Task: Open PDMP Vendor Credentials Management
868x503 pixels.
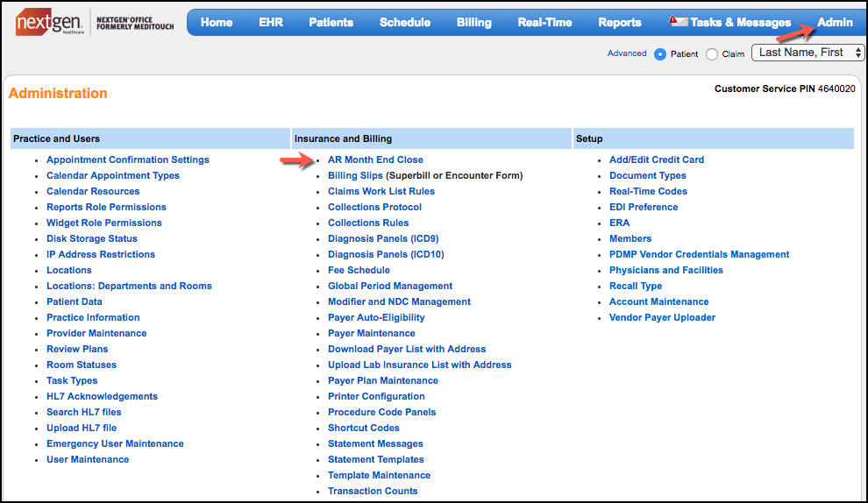Action: click(x=699, y=254)
